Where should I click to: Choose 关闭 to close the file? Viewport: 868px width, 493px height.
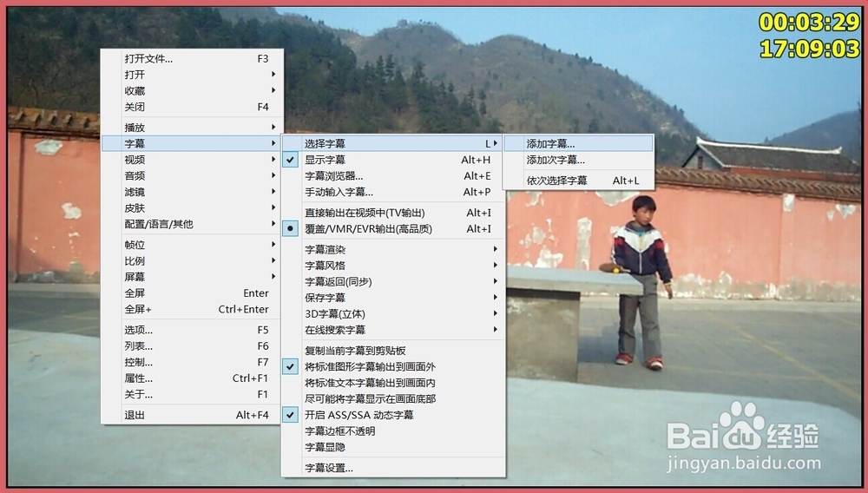[192, 107]
